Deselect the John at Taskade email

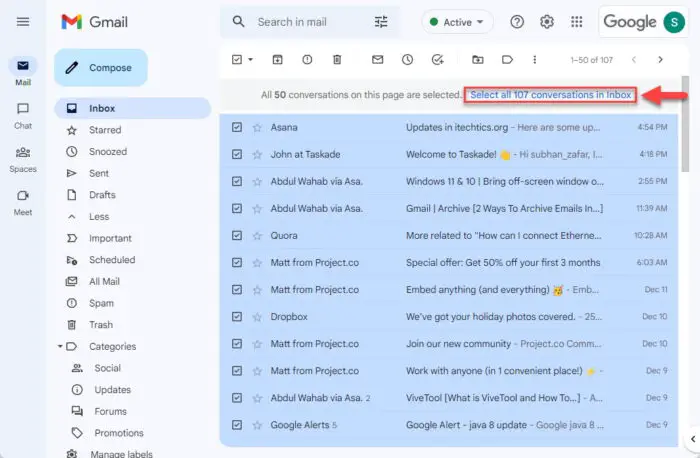pos(237,154)
